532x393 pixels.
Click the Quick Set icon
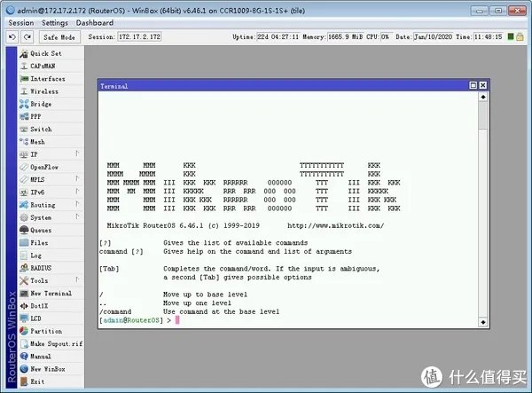click(24, 53)
